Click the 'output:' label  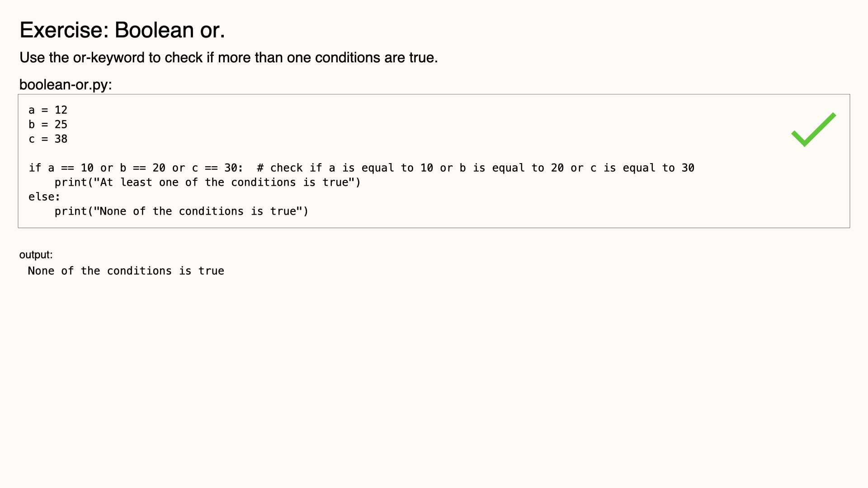(x=36, y=255)
